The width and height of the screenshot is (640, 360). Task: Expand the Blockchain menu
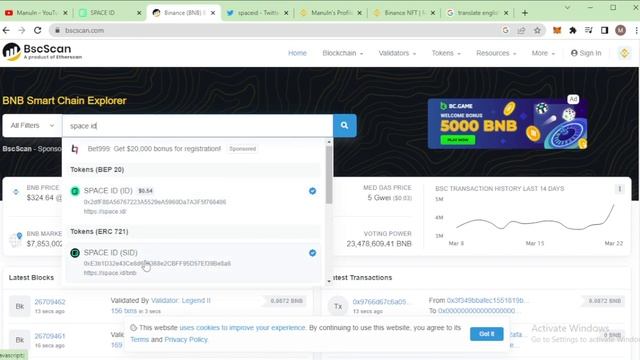(343, 53)
